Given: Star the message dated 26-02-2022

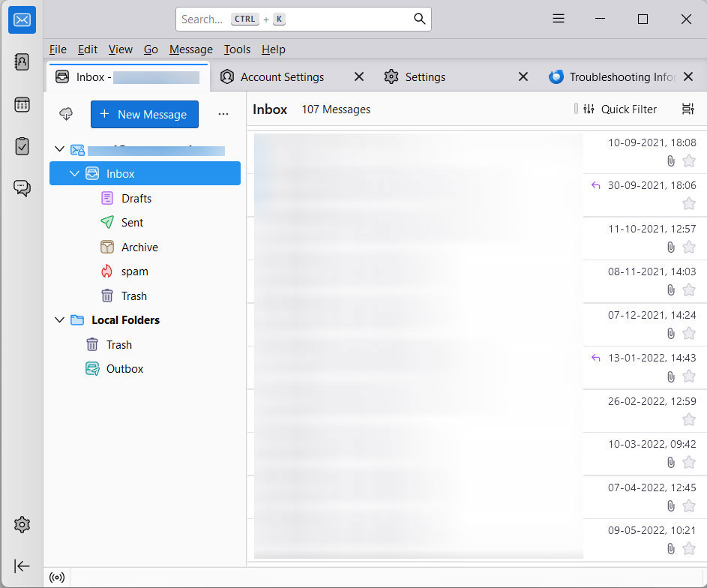Looking at the screenshot, I should pos(689,419).
